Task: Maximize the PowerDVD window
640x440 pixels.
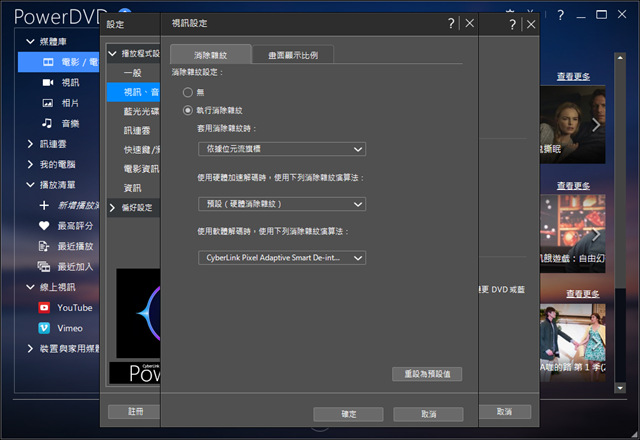Action: (x=601, y=15)
